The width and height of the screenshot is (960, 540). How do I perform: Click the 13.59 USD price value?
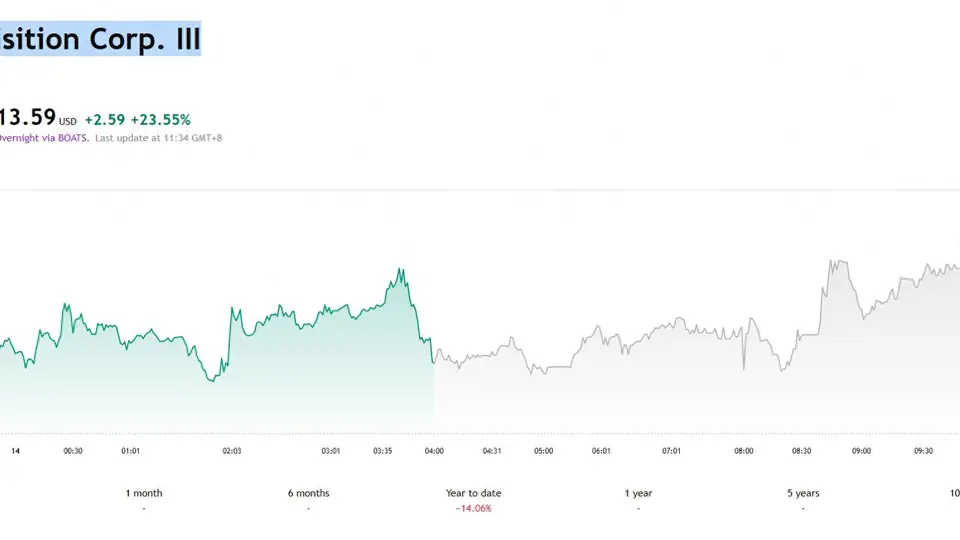click(x=38, y=117)
